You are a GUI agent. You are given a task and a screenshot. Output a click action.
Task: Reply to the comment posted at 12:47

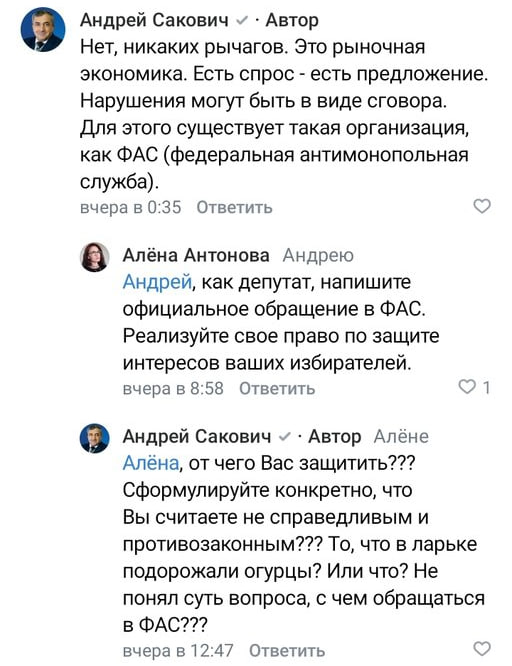coord(287,650)
